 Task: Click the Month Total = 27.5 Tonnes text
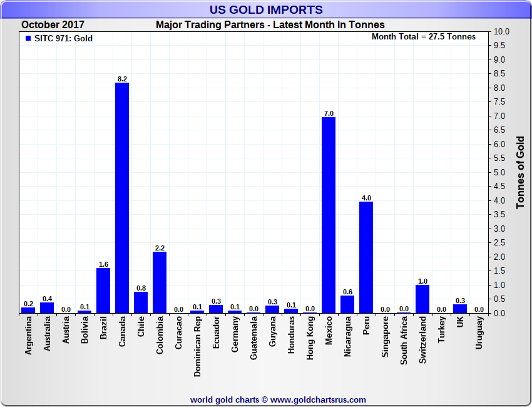coord(424,37)
